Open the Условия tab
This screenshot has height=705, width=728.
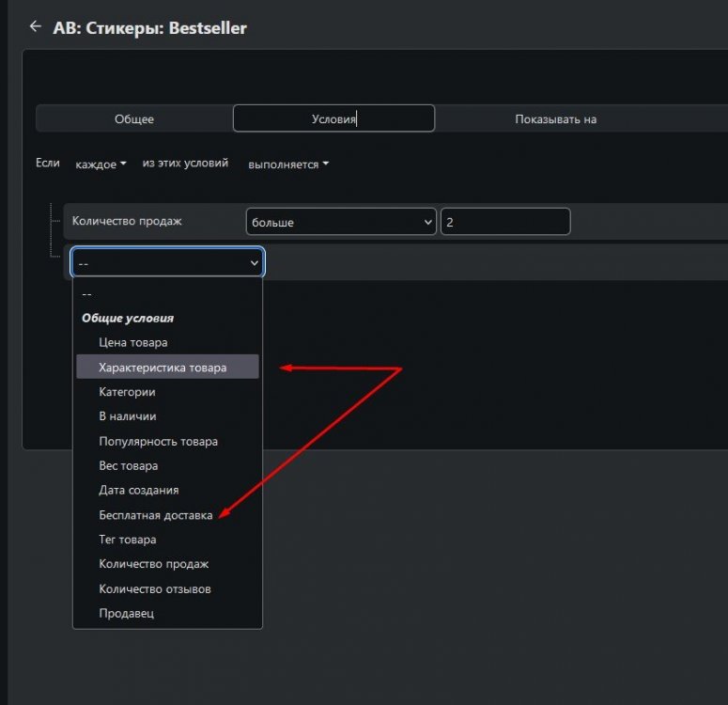[x=333, y=119]
